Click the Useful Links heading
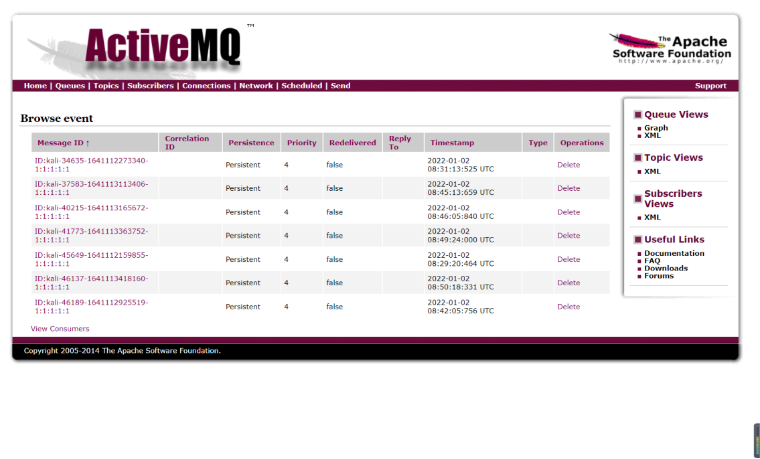Image resolution: width=760 pixels, height=459 pixels. click(674, 239)
